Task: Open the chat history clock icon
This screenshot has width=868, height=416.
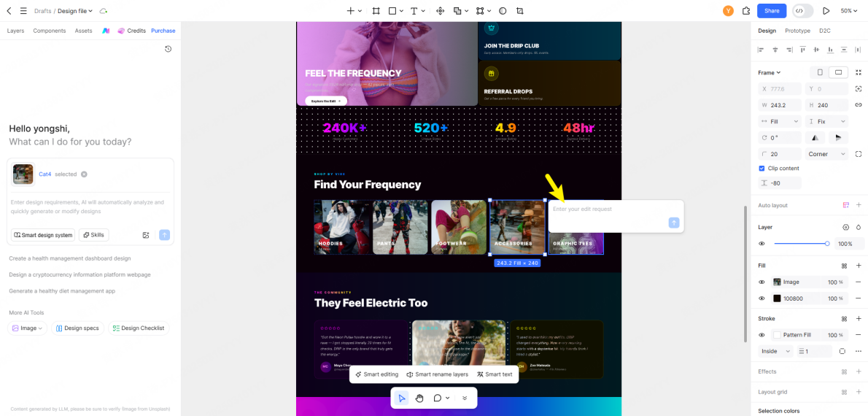Action: [x=168, y=49]
